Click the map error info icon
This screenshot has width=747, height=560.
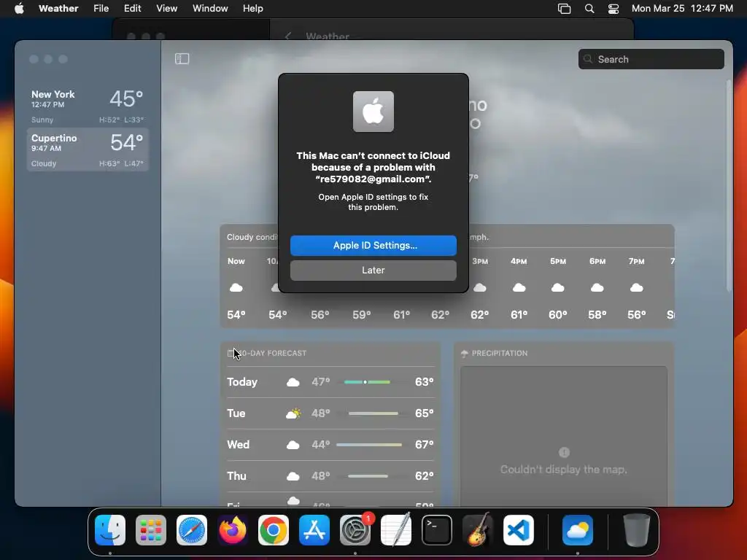pyautogui.click(x=564, y=452)
